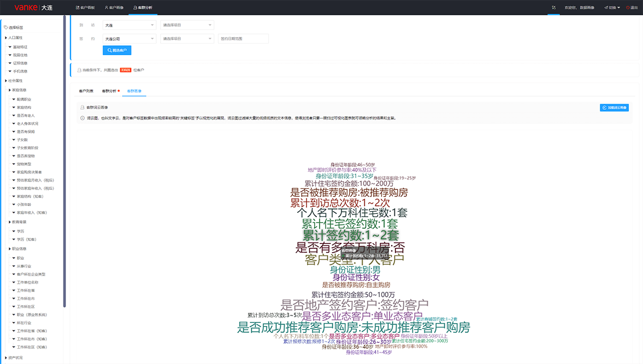Click the vanke logo
The image size is (643, 364).
pos(26,8)
